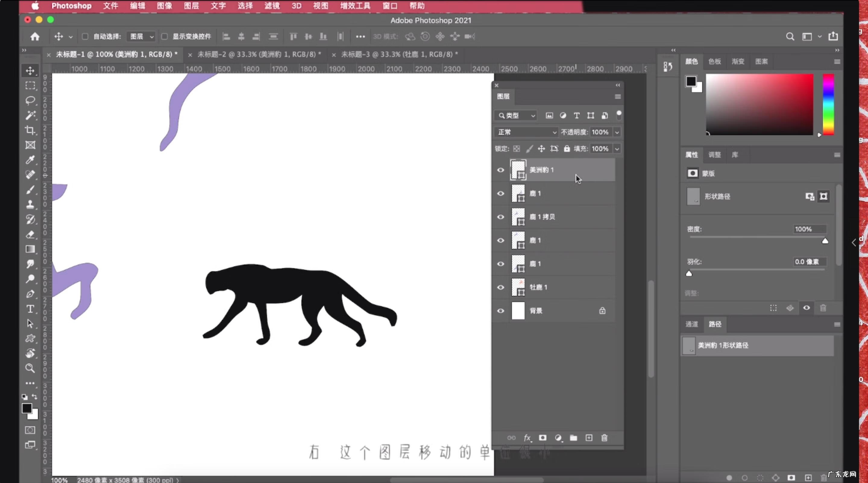Click the delete layer trash icon

(x=604, y=438)
